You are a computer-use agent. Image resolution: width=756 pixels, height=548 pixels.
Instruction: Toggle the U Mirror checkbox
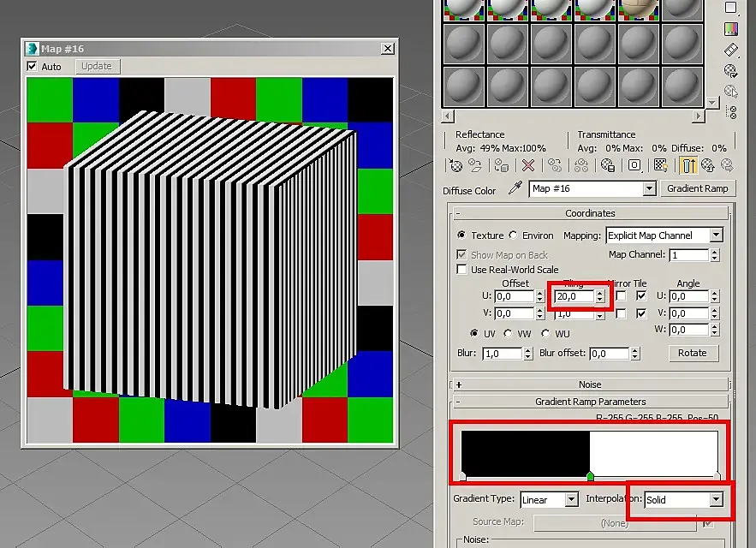coord(621,295)
